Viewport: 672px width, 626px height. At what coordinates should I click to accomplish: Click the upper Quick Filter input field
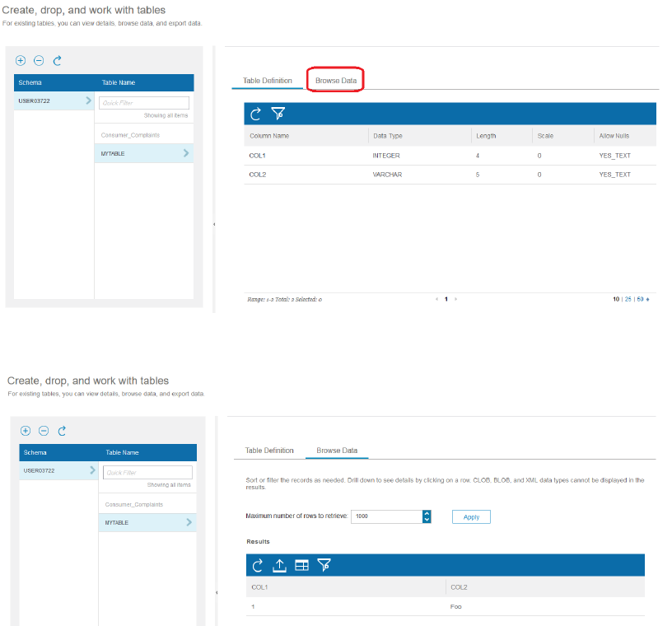tap(144, 103)
